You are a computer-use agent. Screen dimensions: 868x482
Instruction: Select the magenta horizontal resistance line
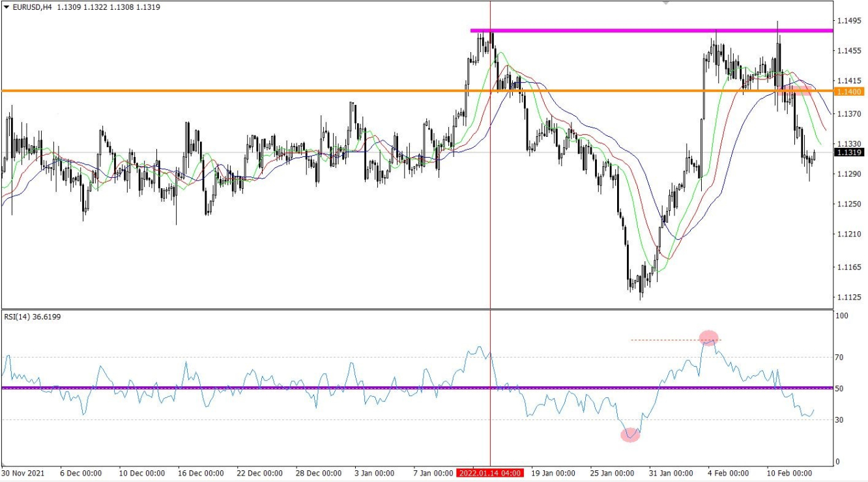pos(652,31)
